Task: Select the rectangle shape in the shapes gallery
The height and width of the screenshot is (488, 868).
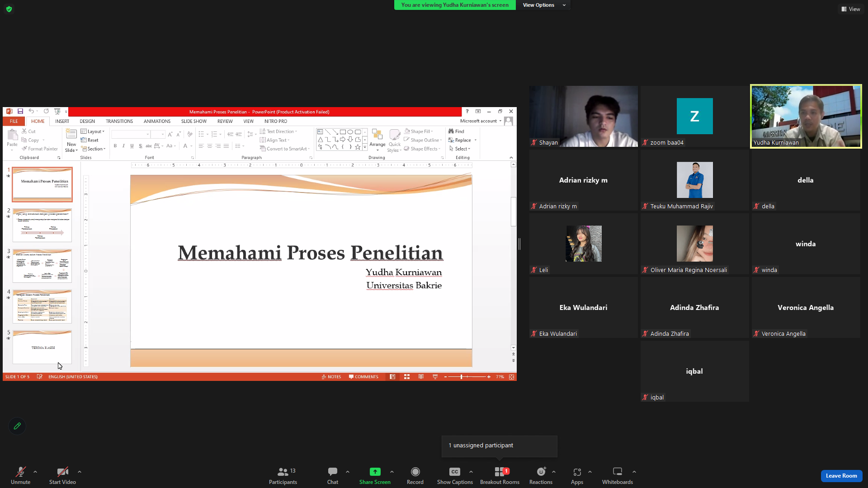Action: coord(343,132)
